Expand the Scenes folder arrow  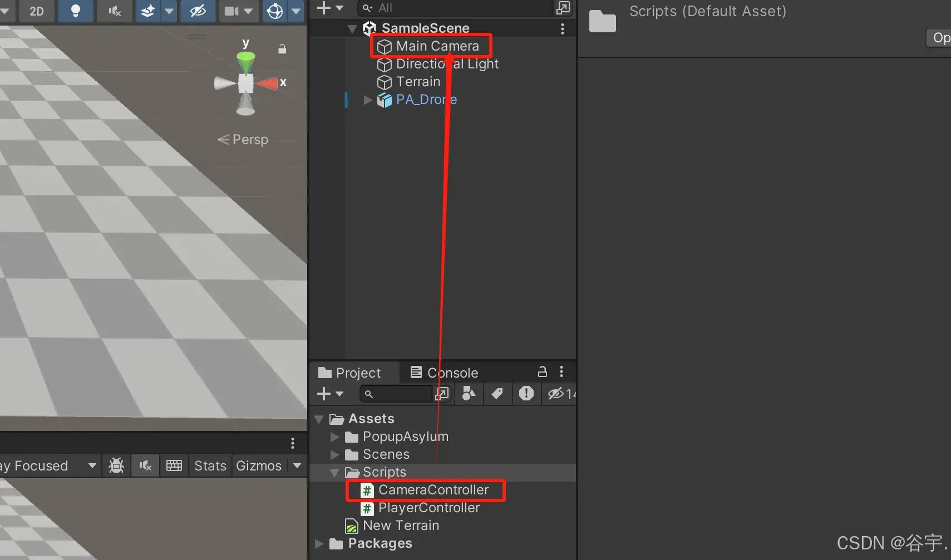pyautogui.click(x=334, y=454)
